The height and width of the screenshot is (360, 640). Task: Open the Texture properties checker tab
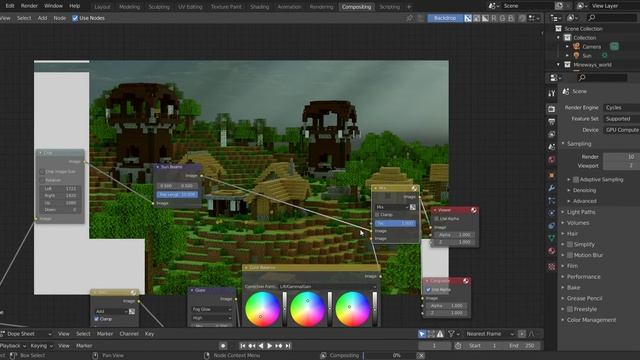[x=551, y=267]
